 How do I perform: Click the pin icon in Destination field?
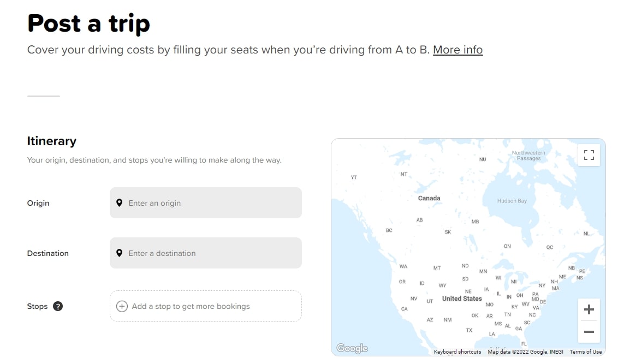tap(120, 253)
